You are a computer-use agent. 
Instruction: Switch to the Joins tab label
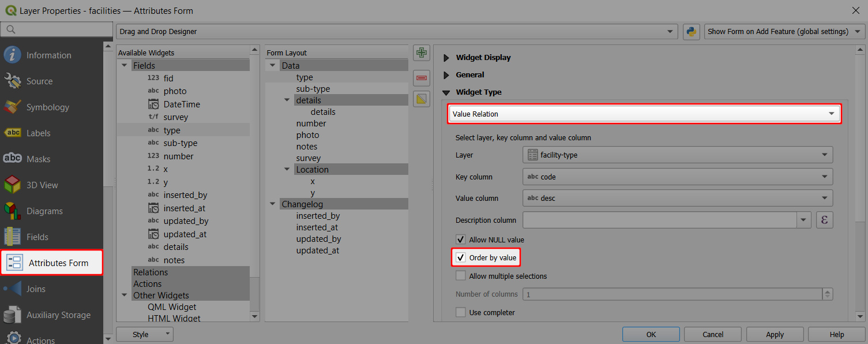pos(36,289)
